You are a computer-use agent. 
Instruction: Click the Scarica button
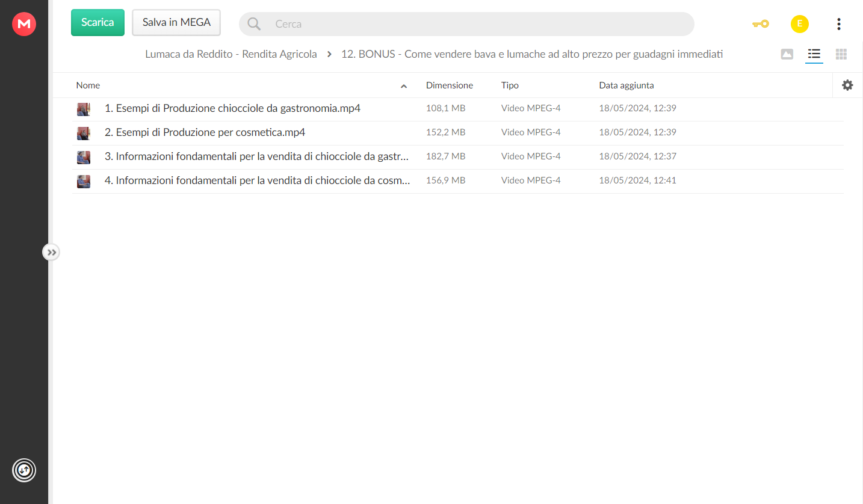point(97,22)
